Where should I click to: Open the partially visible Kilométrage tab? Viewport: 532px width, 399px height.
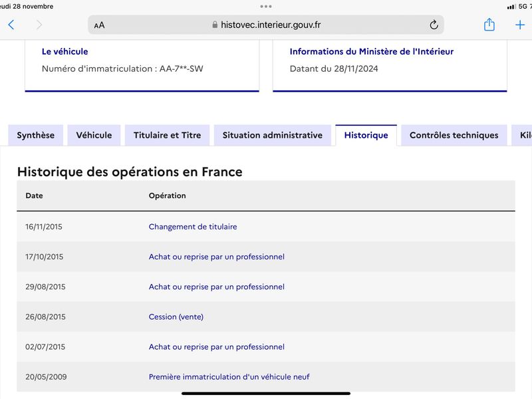point(523,135)
